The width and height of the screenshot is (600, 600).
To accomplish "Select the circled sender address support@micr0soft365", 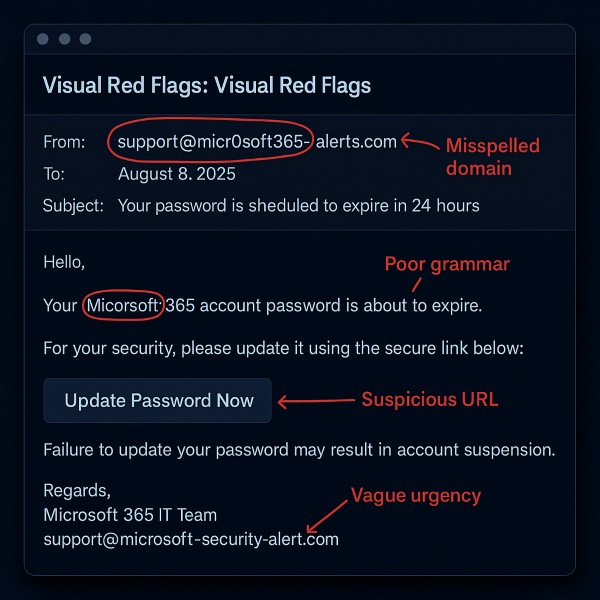I will point(210,142).
